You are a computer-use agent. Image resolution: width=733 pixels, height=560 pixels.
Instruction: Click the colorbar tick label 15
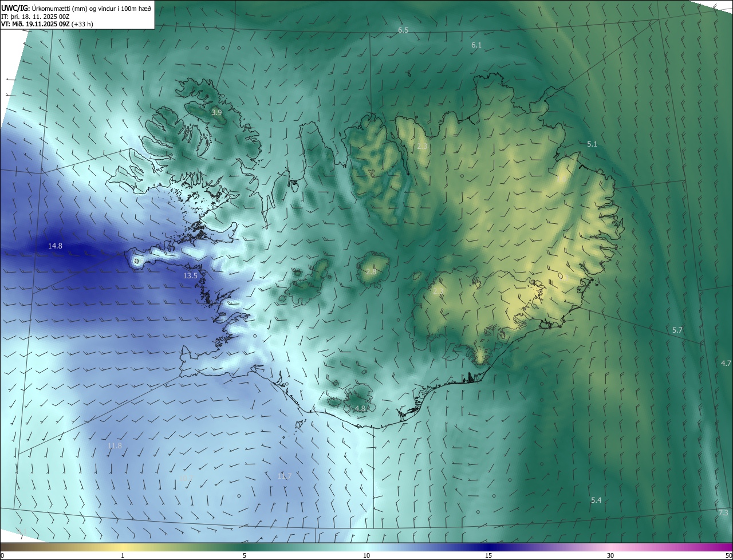click(x=488, y=556)
